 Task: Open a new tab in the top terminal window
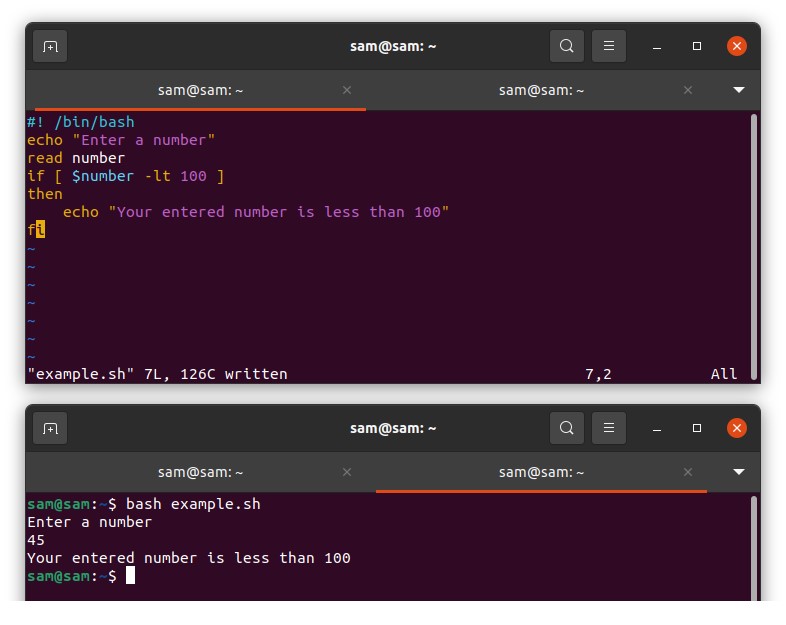click(x=50, y=47)
